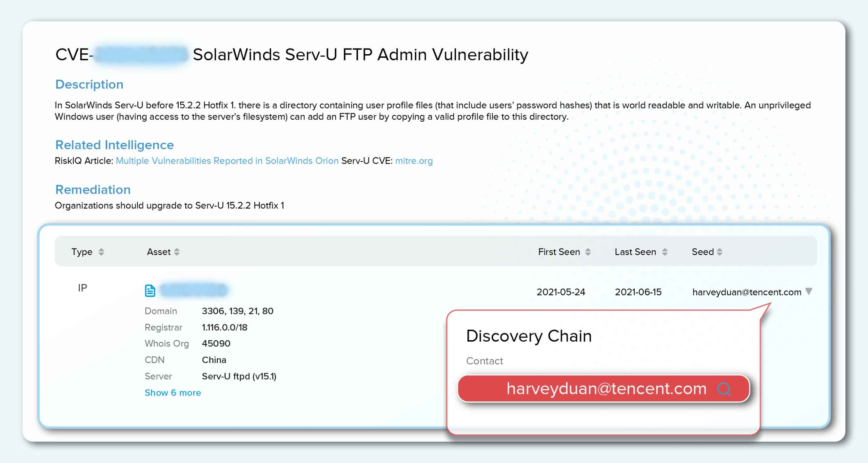Click the Type column header label
The image size is (868, 463).
82,252
